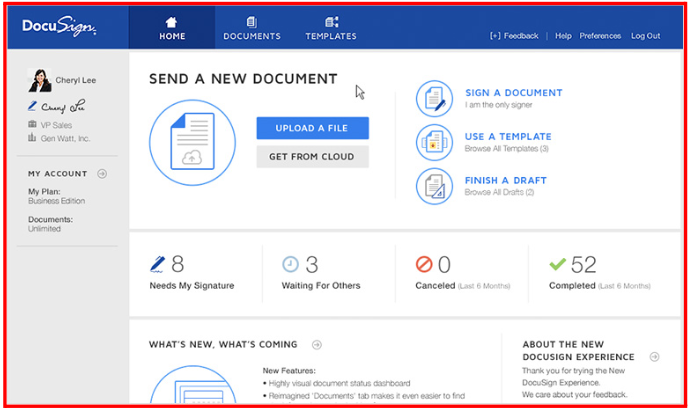
Task: Switch to the Documents tab
Action: point(252,28)
